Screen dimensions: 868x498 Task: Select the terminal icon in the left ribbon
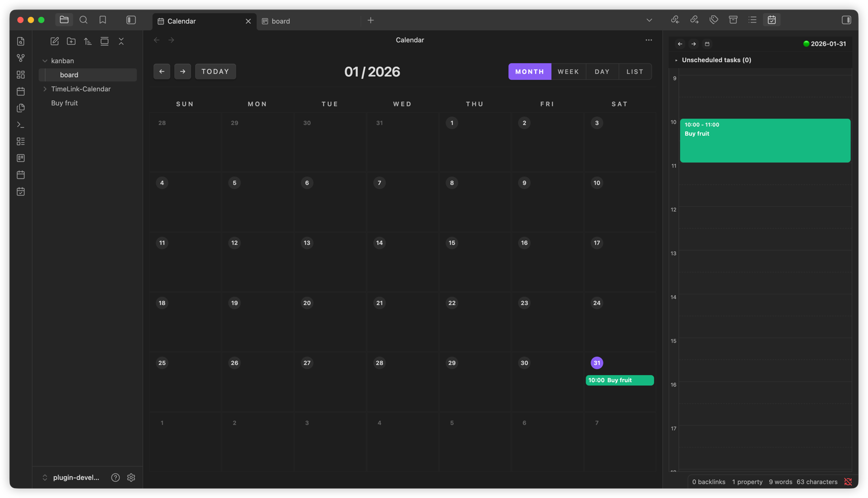(20, 124)
